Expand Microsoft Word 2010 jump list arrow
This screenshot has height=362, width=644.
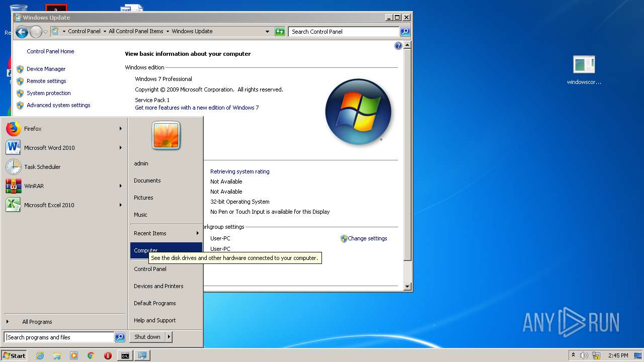point(121,148)
